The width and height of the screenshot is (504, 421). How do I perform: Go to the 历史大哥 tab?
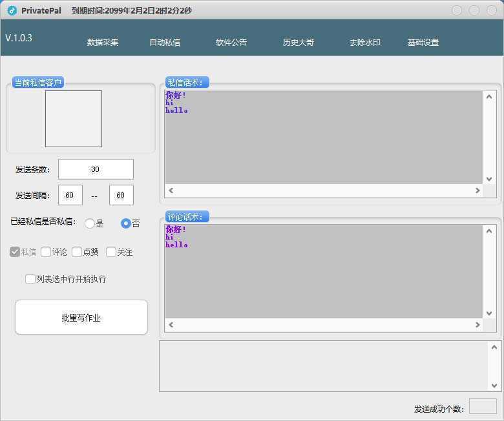coord(299,42)
